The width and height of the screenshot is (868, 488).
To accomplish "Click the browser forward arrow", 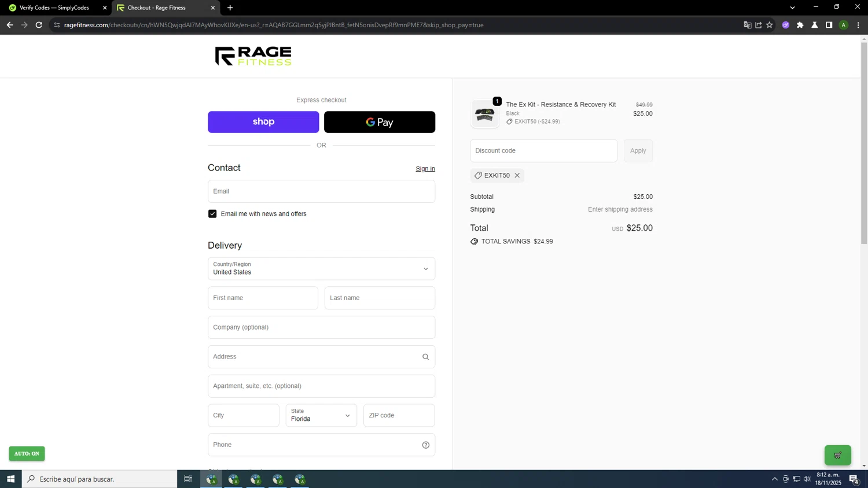I will (x=24, y=25).
